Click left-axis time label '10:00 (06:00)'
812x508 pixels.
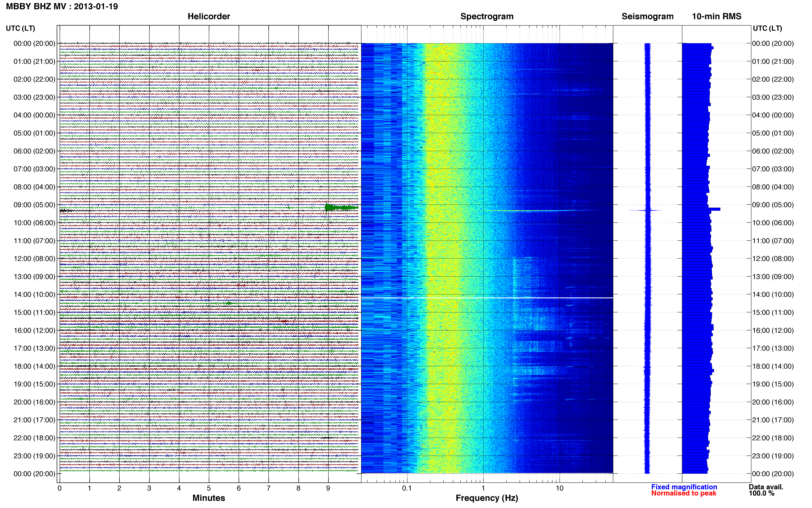[34, 223]
